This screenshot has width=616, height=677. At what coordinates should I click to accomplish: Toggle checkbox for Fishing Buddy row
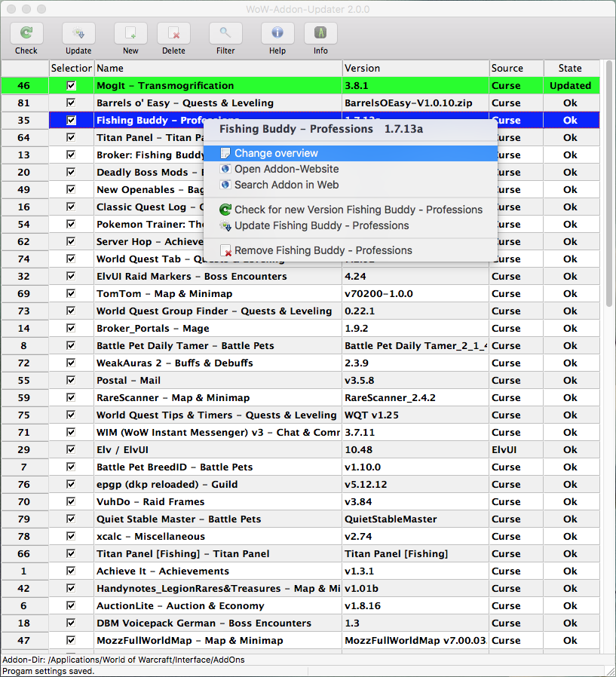(71, 120)
